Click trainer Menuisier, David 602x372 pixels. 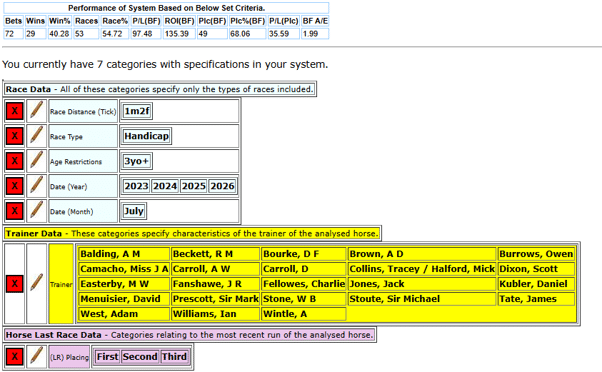point(124,299)
